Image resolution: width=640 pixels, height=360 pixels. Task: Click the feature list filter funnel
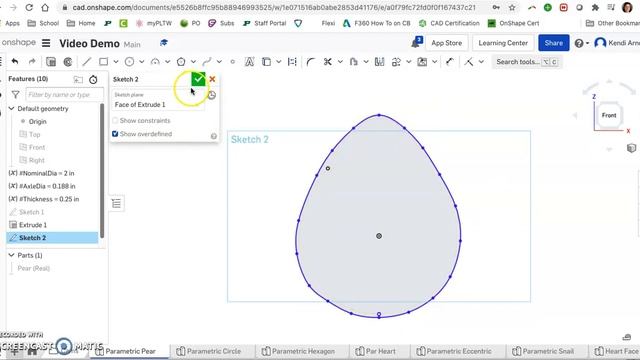(16, 95)
